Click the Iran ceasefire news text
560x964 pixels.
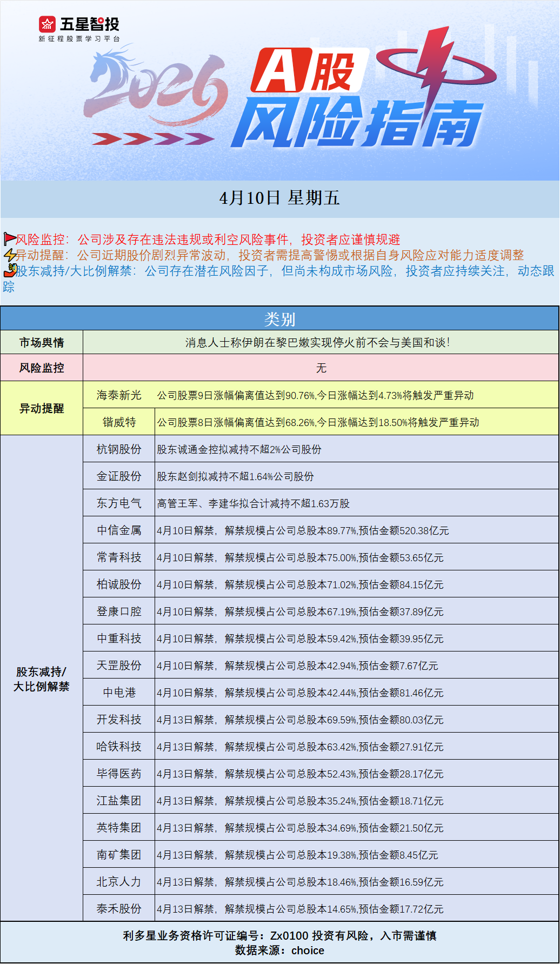(x=317, y=342)
